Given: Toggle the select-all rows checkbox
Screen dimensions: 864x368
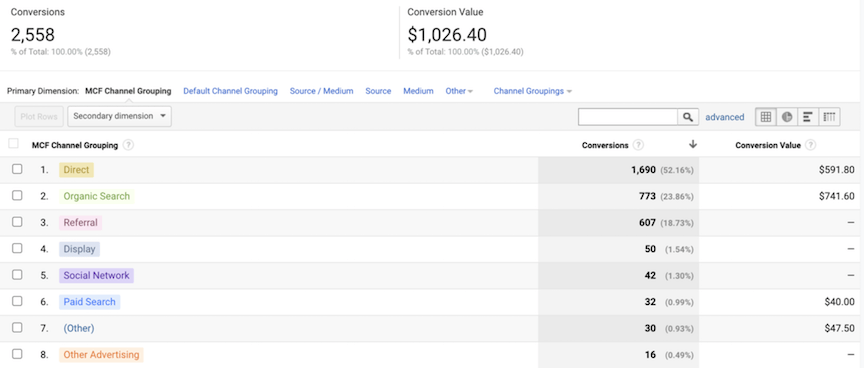Looking at the screenshot, I should [x=13, y=144].
